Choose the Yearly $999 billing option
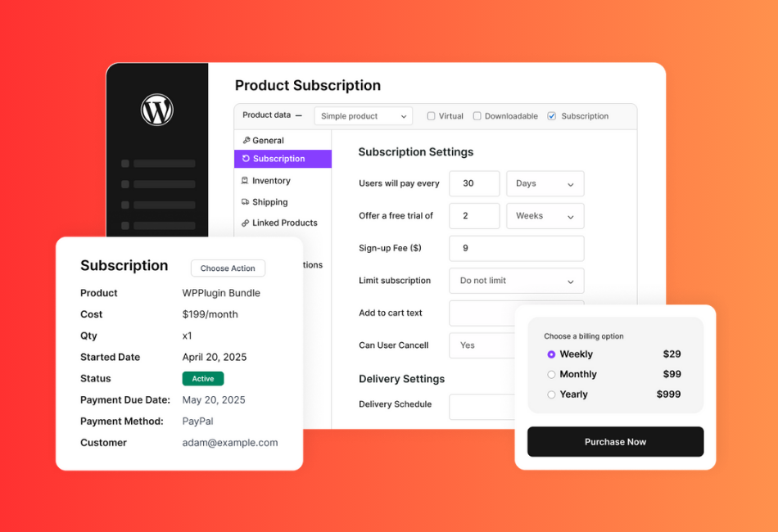The image size is (778, 532). pyautogui.click(x=552, y=394)
